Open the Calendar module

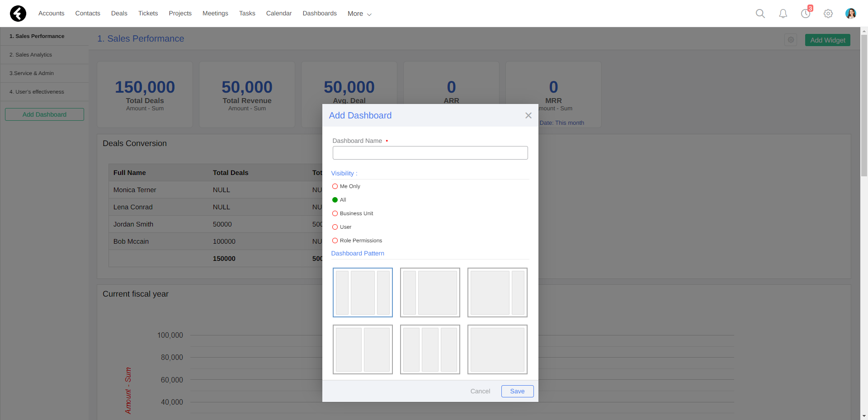point(278,13)
